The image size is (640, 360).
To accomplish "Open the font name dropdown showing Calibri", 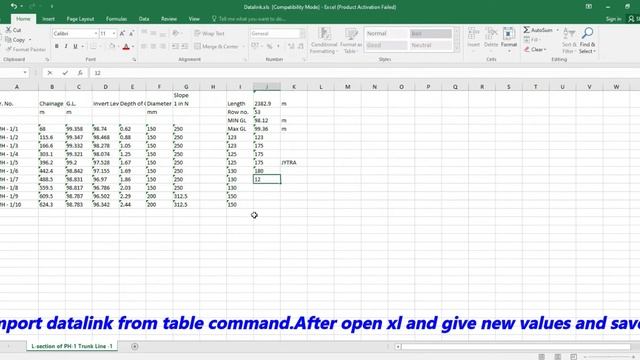I will pos(96,33).
